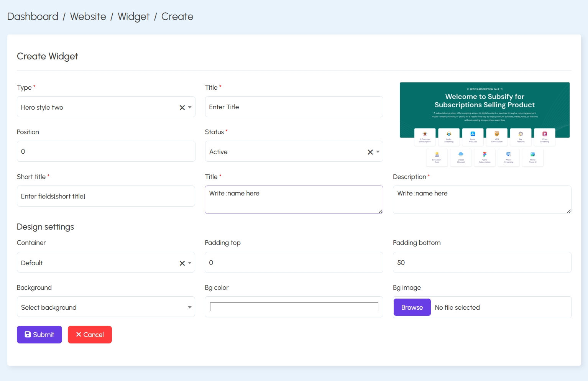Click the Padding top field

point(294,262)
